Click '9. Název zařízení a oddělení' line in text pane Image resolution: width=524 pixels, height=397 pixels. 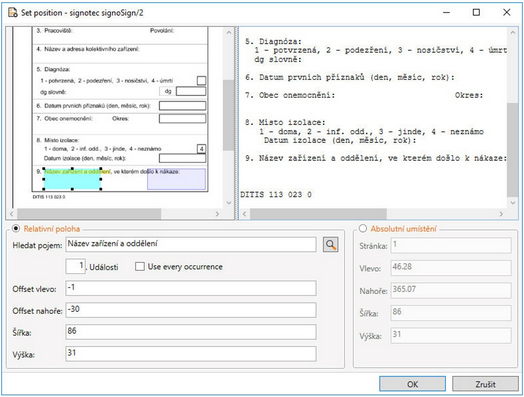pos(376,158)
